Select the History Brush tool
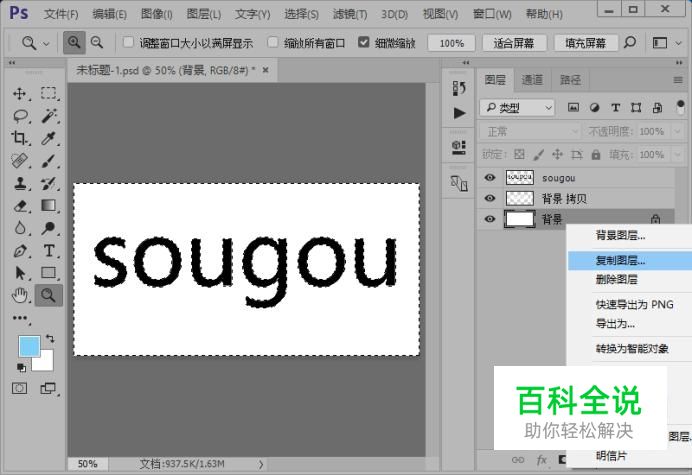Screen dimensions: 692x475 pos(48,183)
